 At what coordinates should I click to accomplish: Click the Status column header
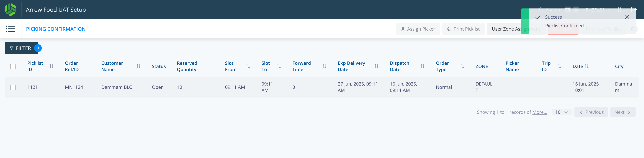pyautogui.click(x=159, y=67)
